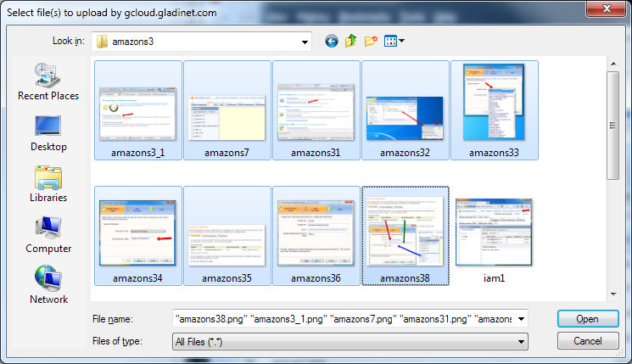Select the amazons7 thumbnail
Image resolution: width=632 pixels, height=364 pixels.
click(x=227, y=110)
